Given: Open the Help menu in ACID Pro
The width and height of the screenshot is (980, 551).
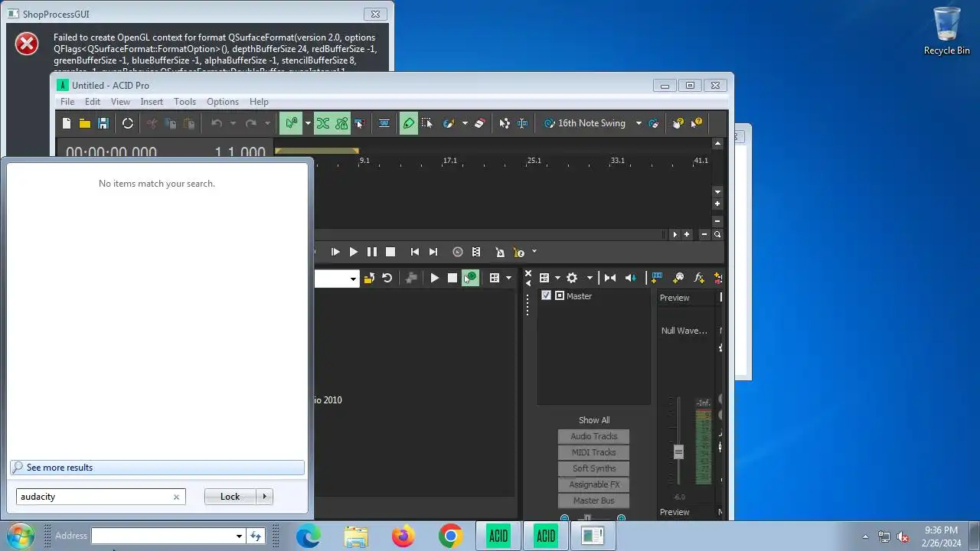Looking at the screenshot, I should click(x=259, y=102).
